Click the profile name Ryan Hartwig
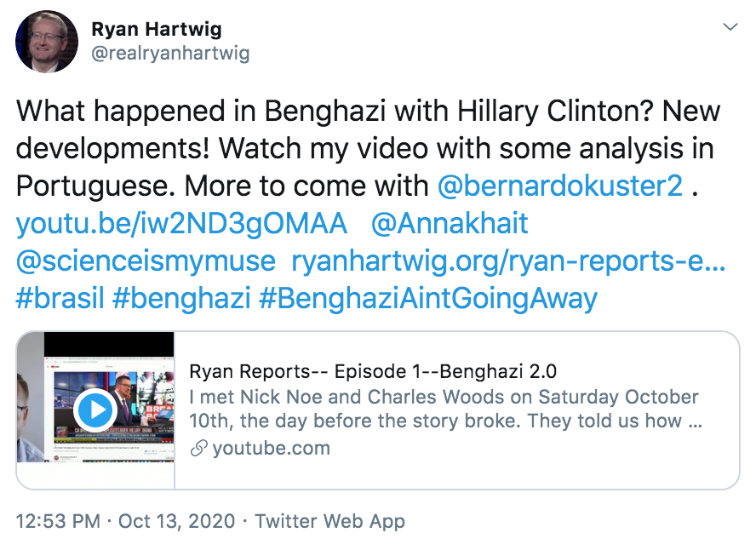 point(157,28)
